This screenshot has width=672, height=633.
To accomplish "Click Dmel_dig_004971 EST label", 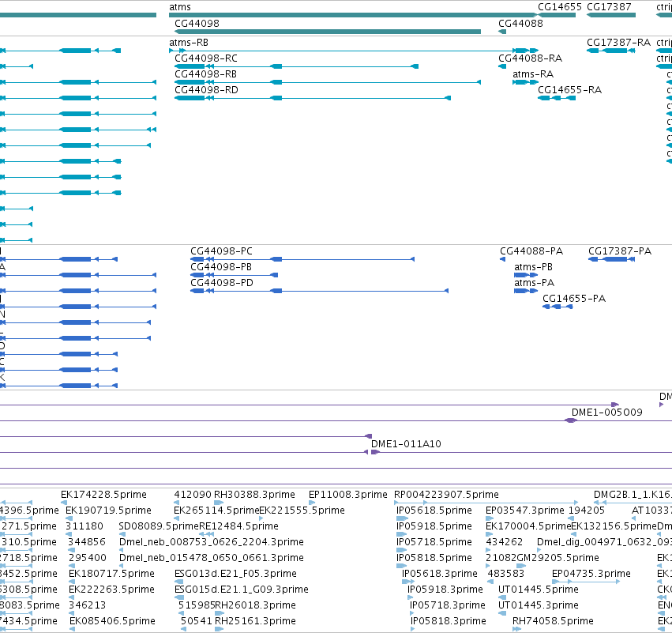I will click(604, 542).
